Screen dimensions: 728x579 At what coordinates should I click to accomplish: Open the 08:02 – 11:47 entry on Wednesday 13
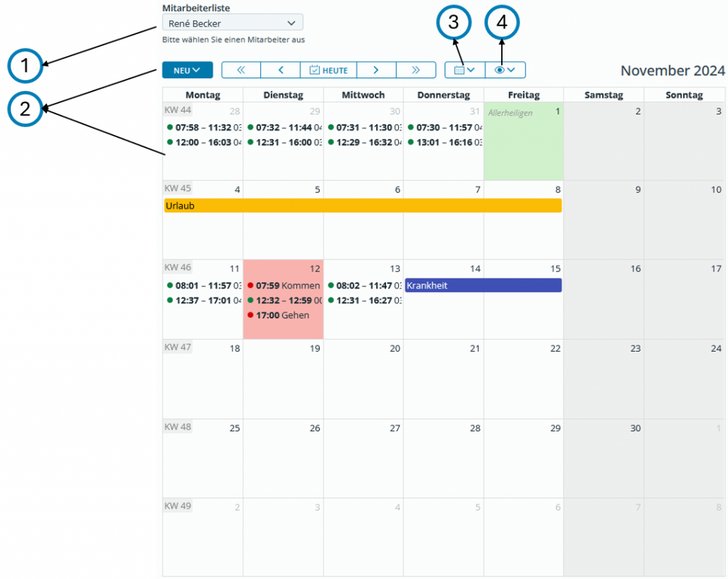pyautogui.click(x=363, y=286)
